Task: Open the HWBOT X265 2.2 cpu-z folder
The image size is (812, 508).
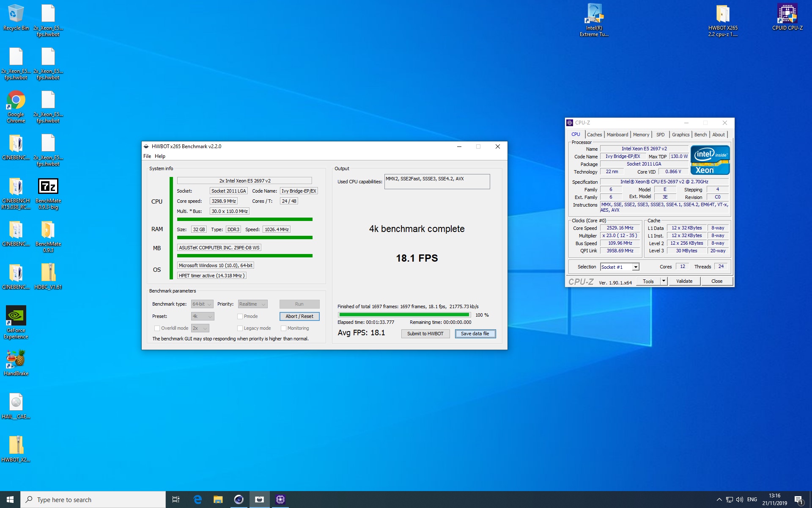Action: point(723,20)
